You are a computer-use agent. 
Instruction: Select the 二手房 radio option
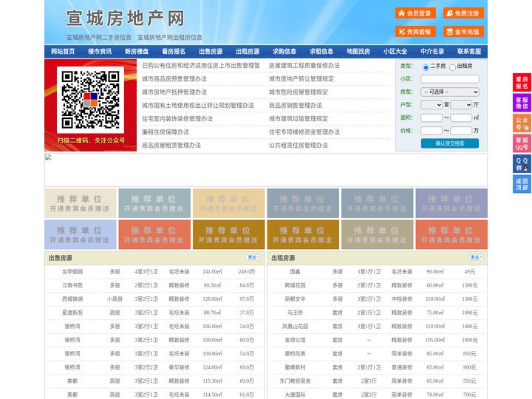pyautogui.click(x=426, y=67)
